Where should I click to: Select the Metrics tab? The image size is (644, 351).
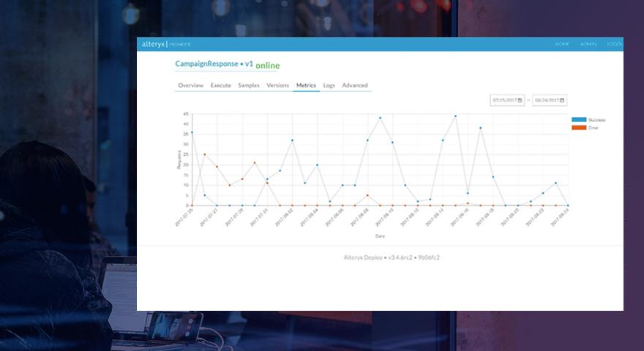pyautogui.click(x=306, y=86)
